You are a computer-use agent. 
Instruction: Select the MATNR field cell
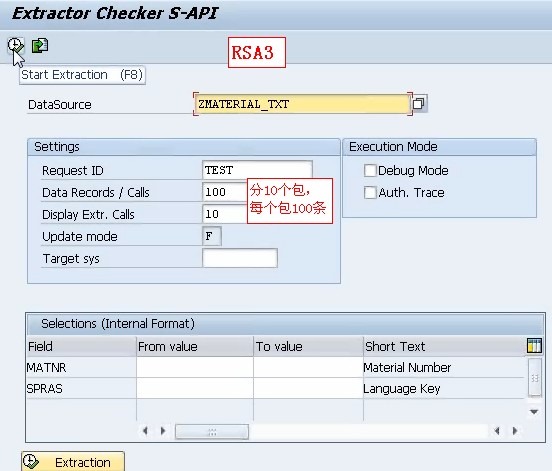[81, 368]
